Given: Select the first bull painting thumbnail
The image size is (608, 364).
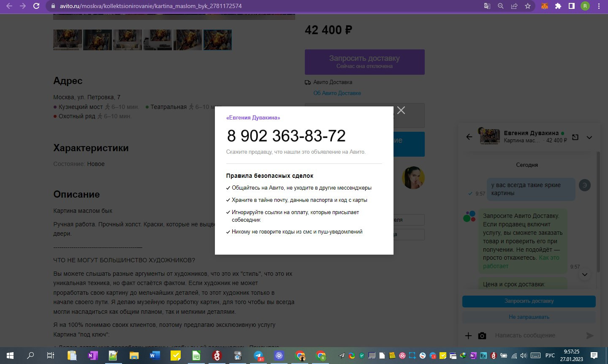Looking at the screenshot, I should tap(68, 40).
